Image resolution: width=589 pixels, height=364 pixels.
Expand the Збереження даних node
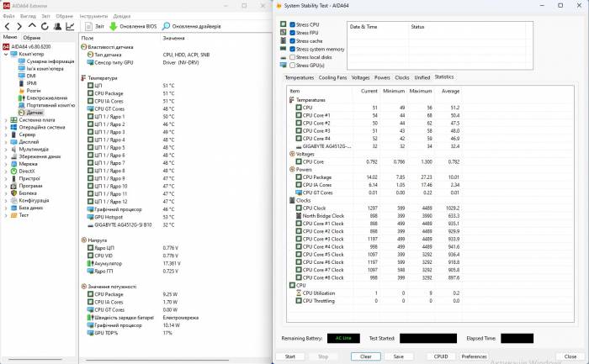tap(6, 156)
